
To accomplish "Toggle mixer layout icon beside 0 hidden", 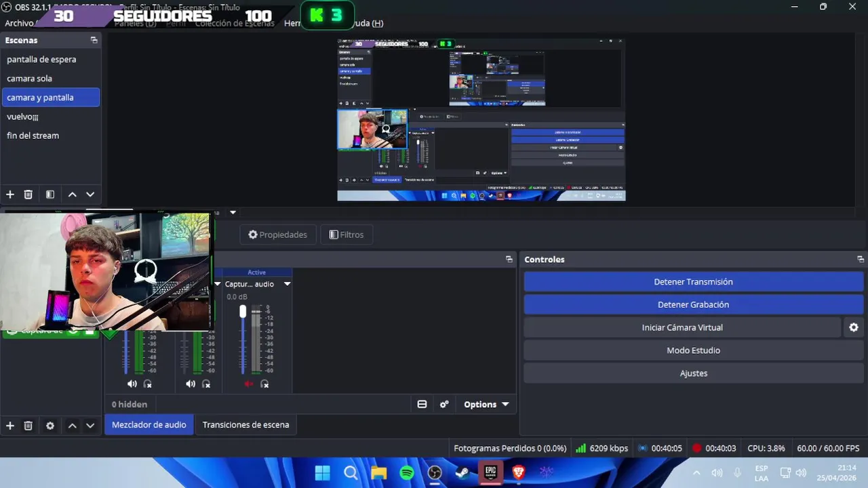I will coord(422,405).
